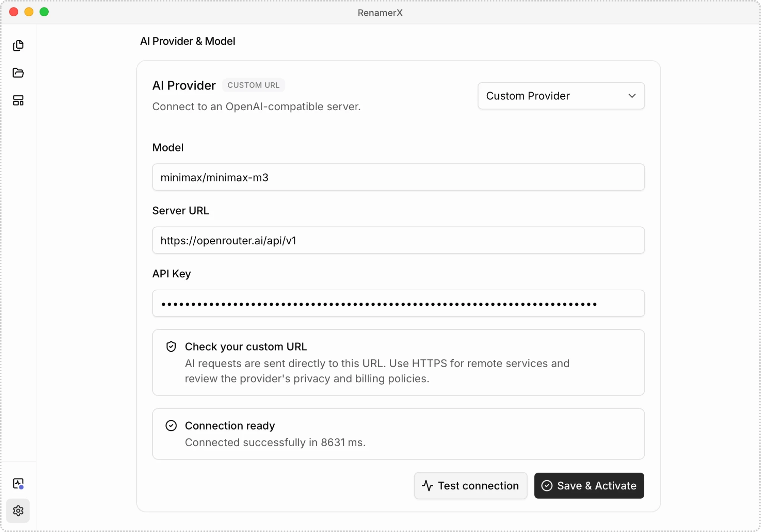Click the checkmark icon beside Connection ready

[x=171, y=425]
